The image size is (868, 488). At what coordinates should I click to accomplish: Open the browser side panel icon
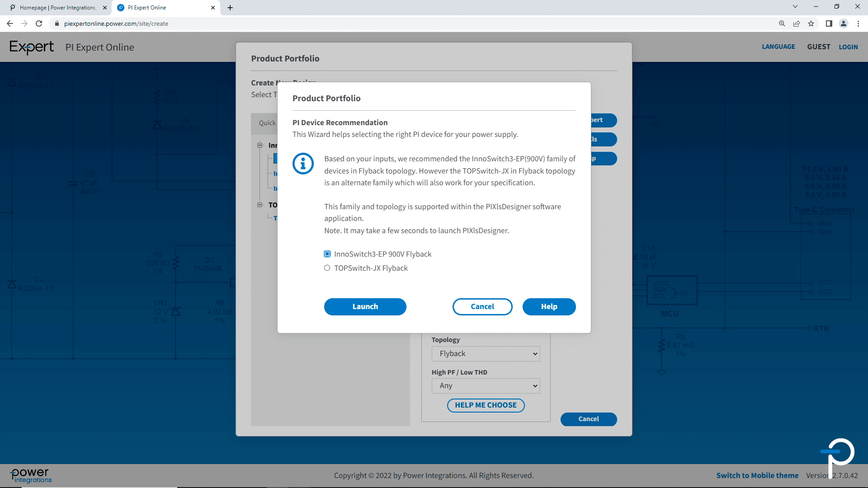[829, 23]
